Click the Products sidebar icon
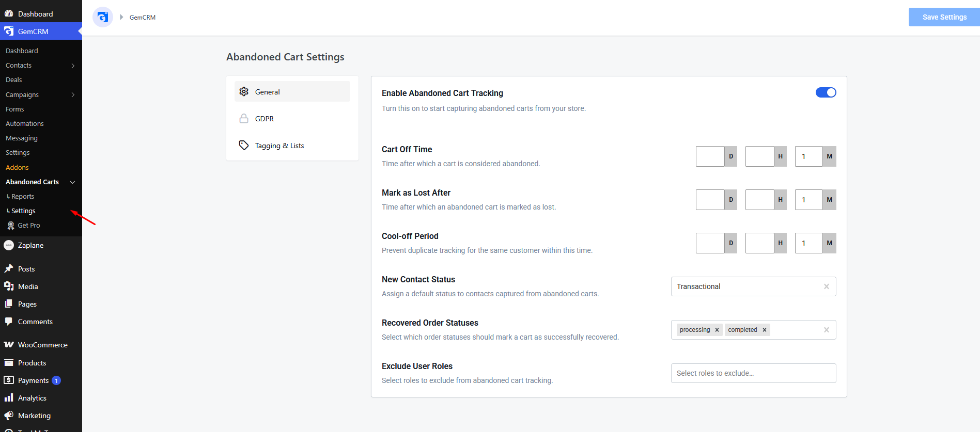The height and width of the screenshot is (432, 980). point(9,362)
